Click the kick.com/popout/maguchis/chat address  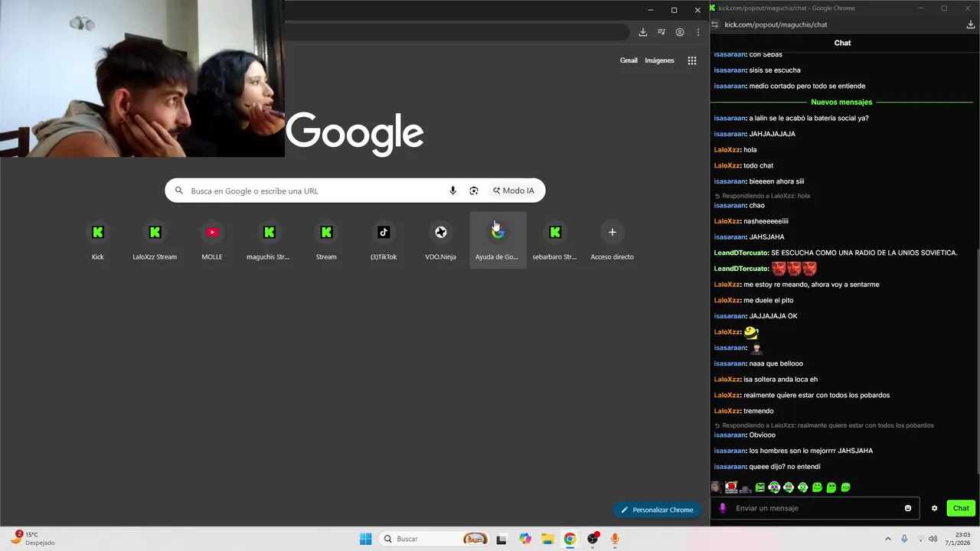coord(776,24)
